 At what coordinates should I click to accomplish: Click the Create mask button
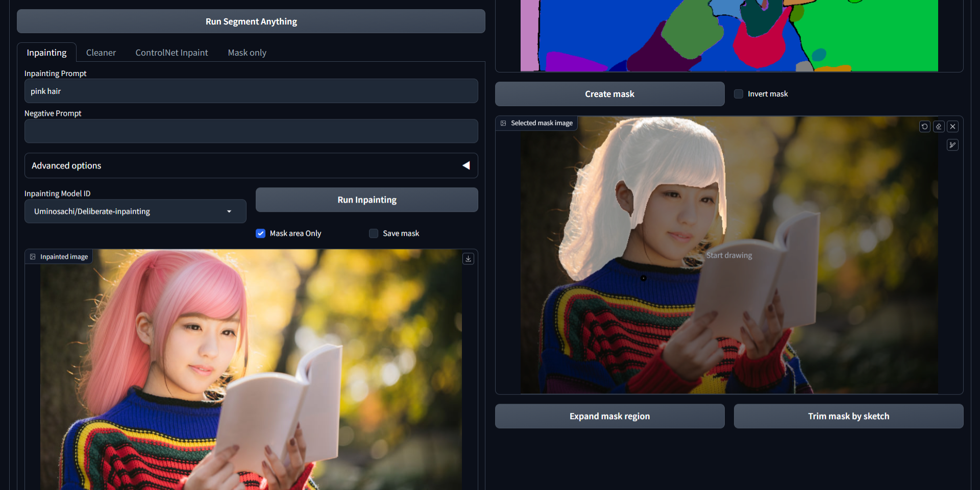point(609,94)
